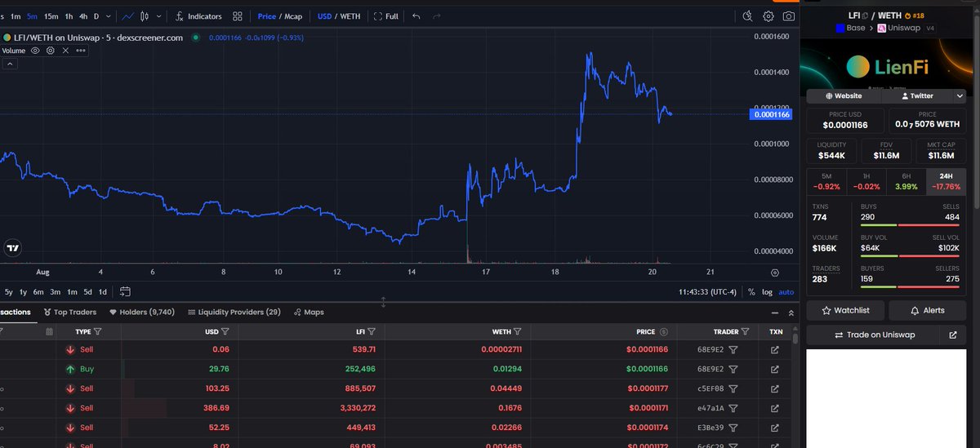Open the transaction link for 0.06 Sell row
Viewport: 980px width, 448px height.
(775, 349)
